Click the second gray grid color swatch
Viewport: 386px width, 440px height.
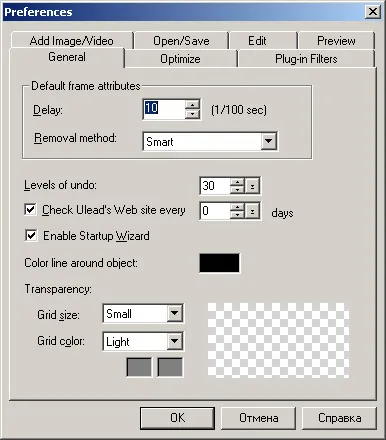coord(170,367)
